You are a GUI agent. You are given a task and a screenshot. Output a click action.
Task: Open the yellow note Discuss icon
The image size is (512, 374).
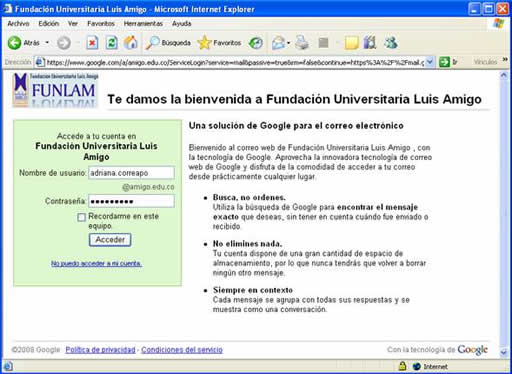(x=351, y=43)
